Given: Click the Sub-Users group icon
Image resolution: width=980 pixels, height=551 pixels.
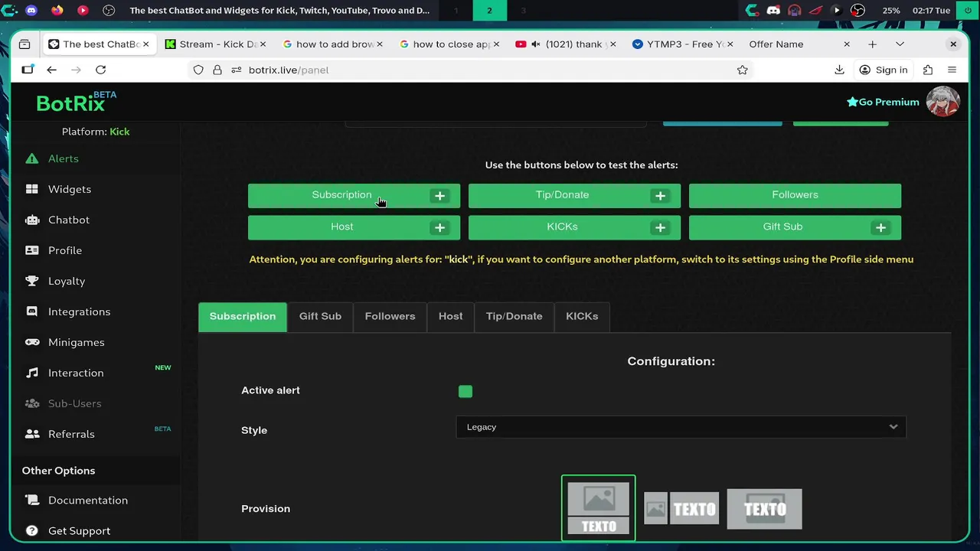Looking at the screenshot, I should coord(31,403).
